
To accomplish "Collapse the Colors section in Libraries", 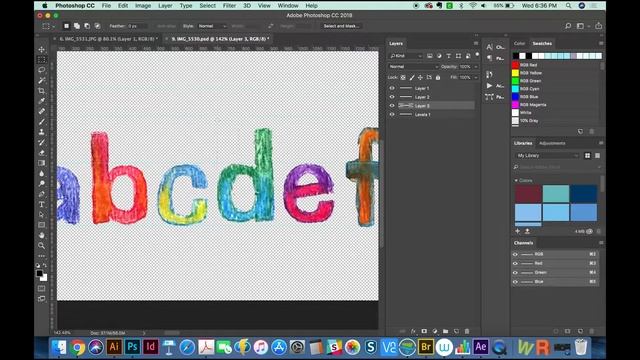I will click(516, 180).
